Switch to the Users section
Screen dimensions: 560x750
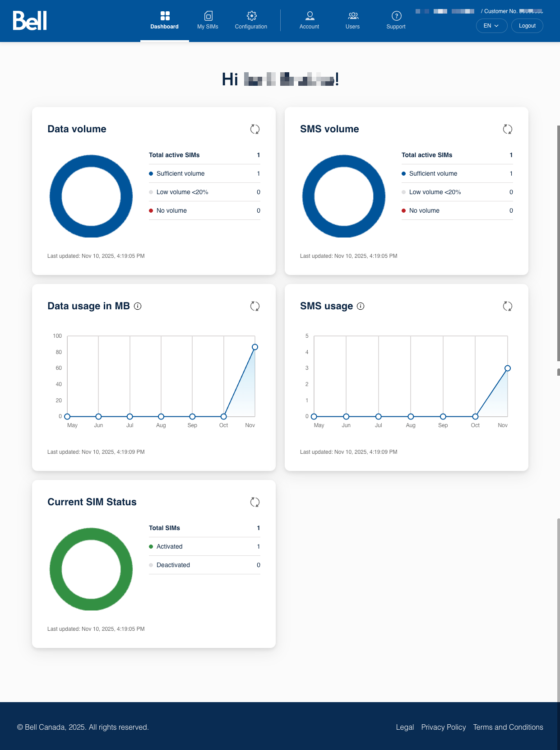point(353,21)
